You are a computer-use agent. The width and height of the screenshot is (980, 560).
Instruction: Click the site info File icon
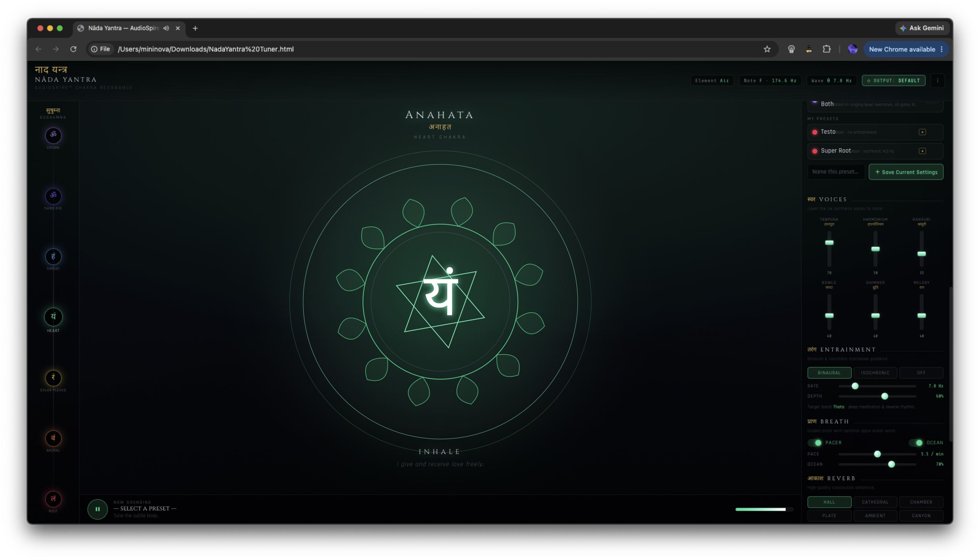click(x=101, y=49)
